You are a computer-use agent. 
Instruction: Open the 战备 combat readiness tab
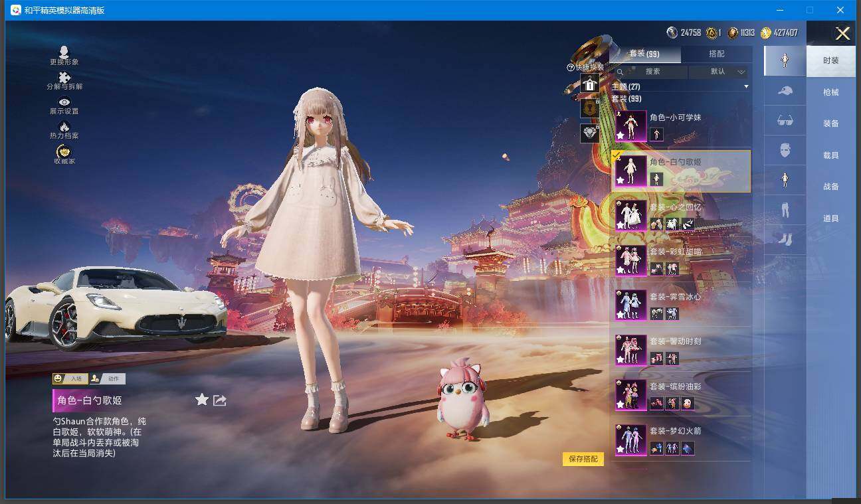click(831, 187)
